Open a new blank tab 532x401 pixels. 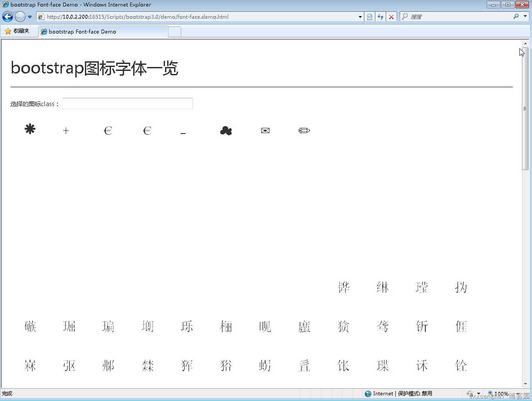pos(175,32)
